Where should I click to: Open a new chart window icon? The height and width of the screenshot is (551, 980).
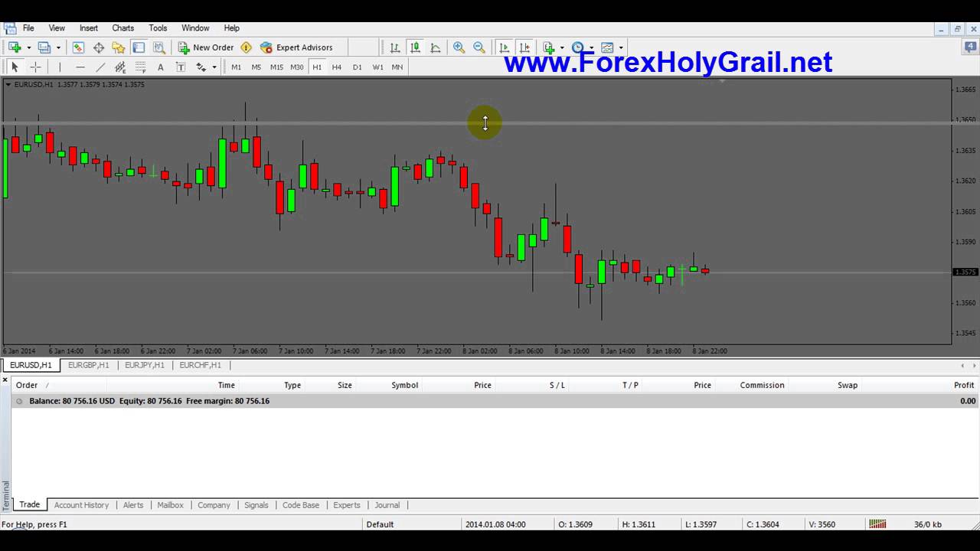coord(15,47)
